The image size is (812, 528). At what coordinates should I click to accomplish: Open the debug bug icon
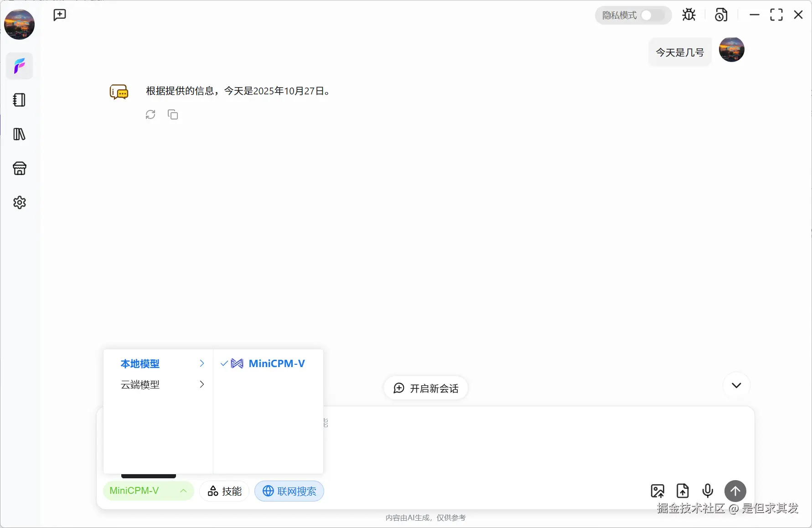[x=688, y=15]
